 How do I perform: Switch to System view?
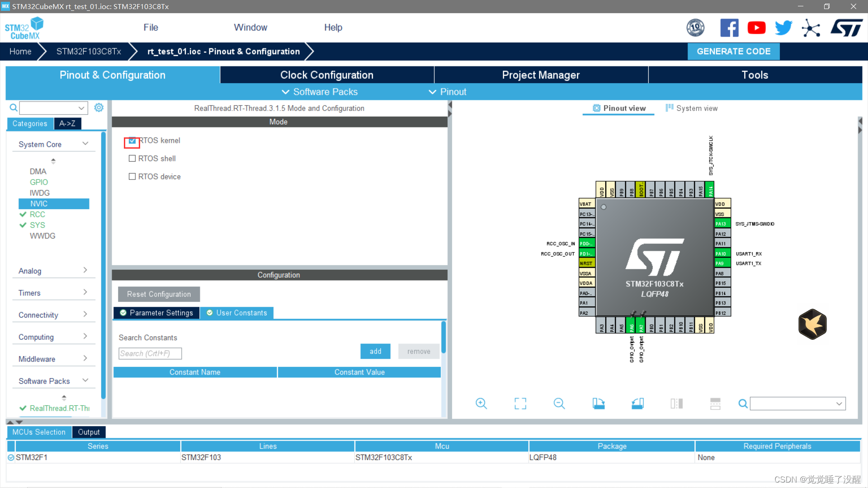(692, 108)
